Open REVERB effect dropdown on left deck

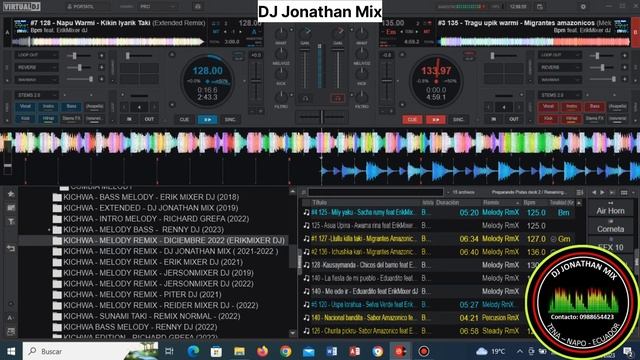tap(37, 67)
